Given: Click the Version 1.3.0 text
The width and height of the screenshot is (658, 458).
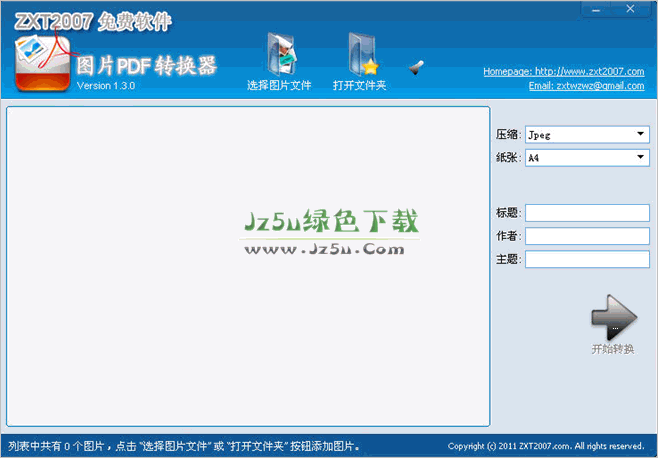Looking at the screenshot, I should (x=106, y=86).
